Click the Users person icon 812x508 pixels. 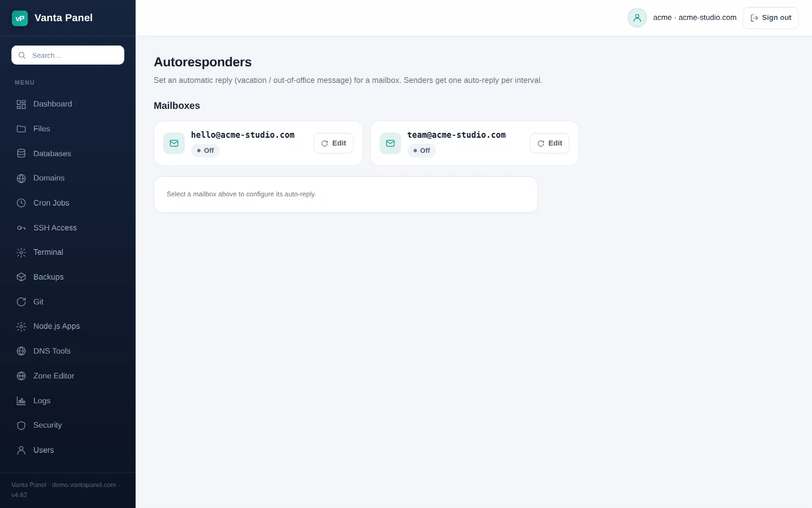click(21, 450)
